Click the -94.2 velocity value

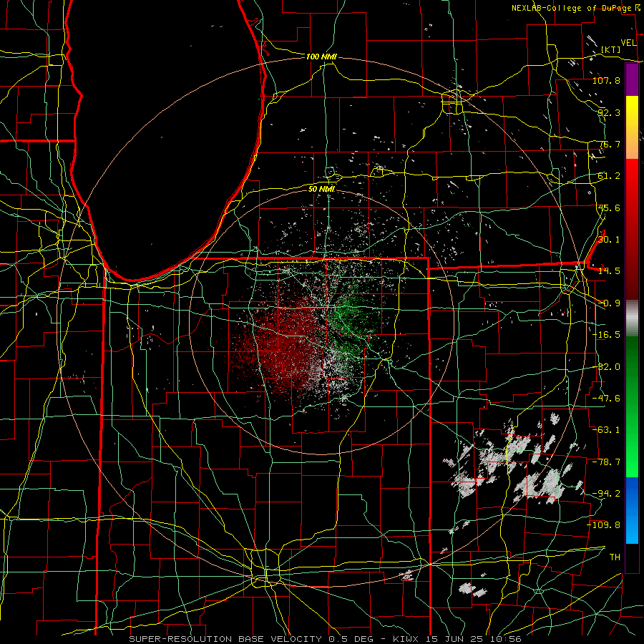pos(606,494)
